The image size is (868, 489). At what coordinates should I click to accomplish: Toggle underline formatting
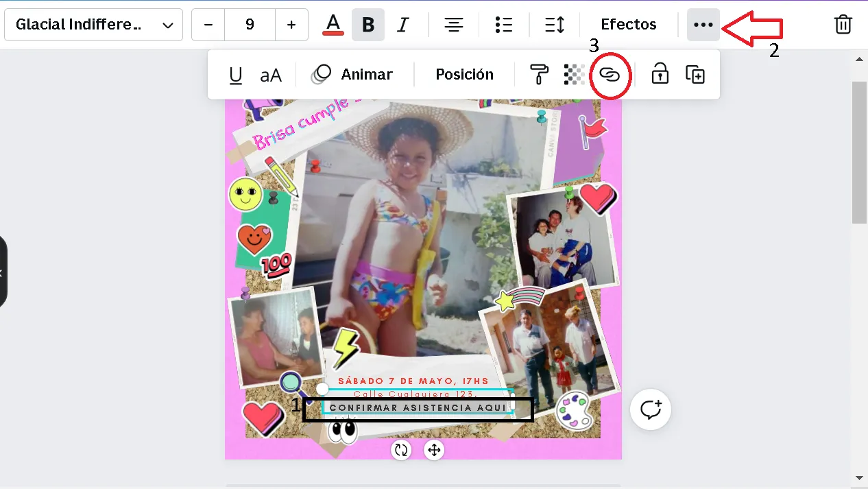[236, 75]
